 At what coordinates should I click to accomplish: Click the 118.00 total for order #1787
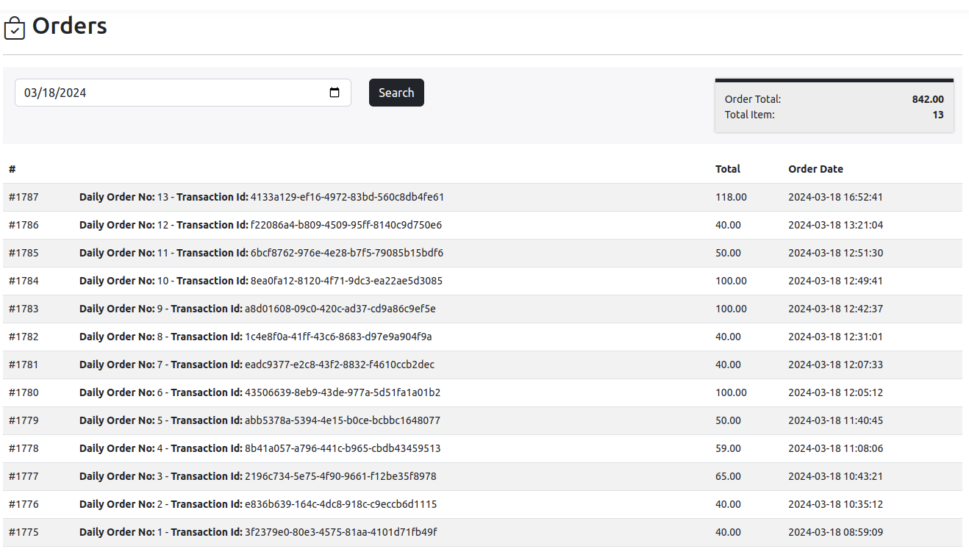click(731, 197)
